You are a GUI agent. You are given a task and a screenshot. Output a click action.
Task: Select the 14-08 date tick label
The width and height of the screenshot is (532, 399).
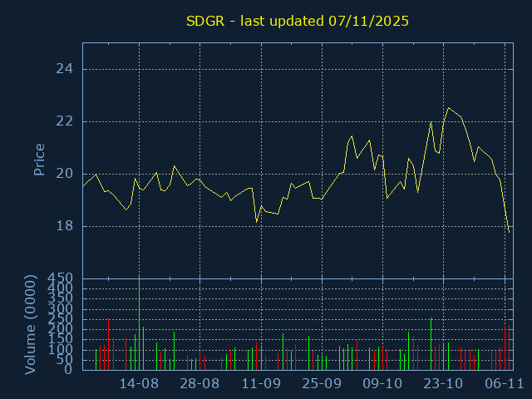coord(139,384)
